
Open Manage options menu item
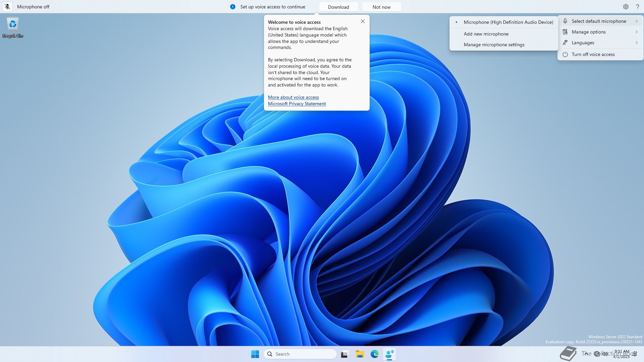click(x=600, y=32)
